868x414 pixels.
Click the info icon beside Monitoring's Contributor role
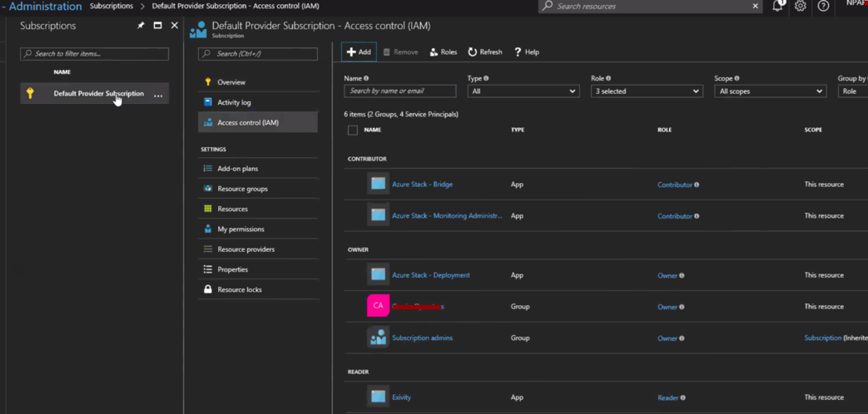click(x=697, y=216)
